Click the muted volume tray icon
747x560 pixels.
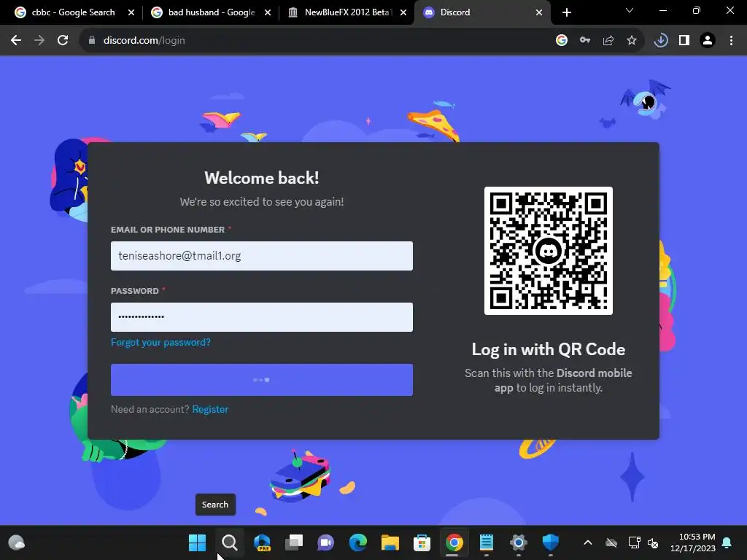653,542
